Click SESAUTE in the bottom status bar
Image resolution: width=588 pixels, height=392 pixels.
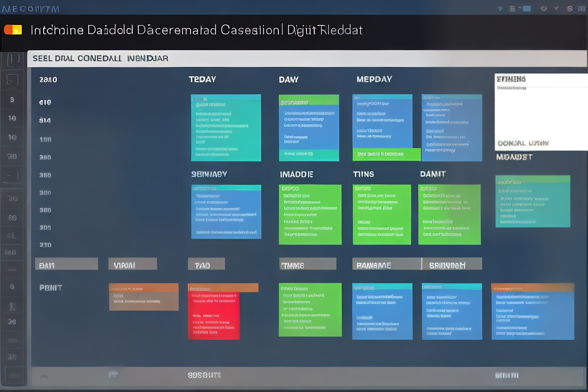pos(204,375)
